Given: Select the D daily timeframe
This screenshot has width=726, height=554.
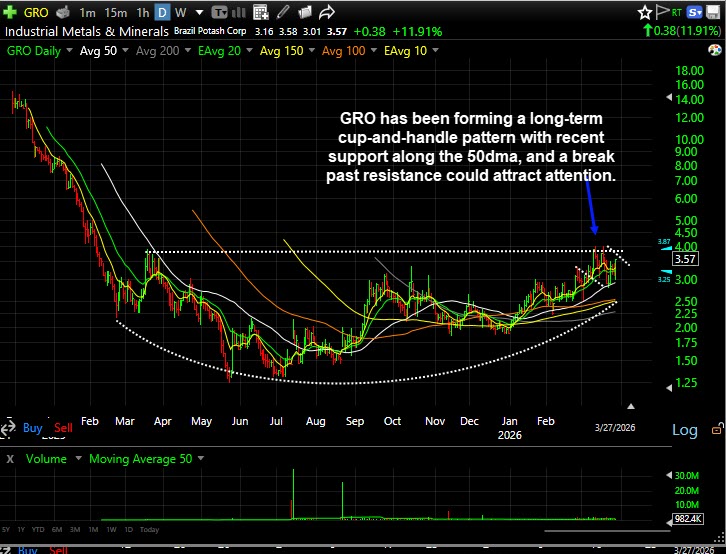Looking at the screenshot, I should coord(162,12).
